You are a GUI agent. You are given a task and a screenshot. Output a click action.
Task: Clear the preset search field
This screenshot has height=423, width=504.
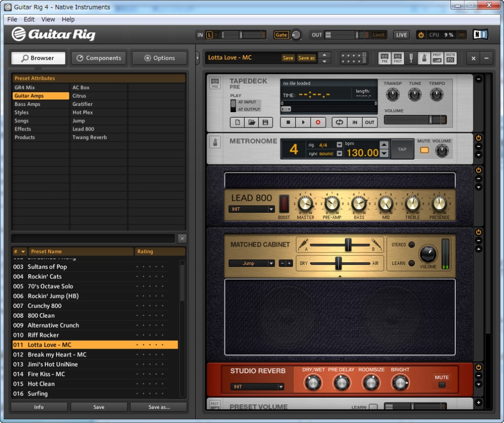click(182, 238)
